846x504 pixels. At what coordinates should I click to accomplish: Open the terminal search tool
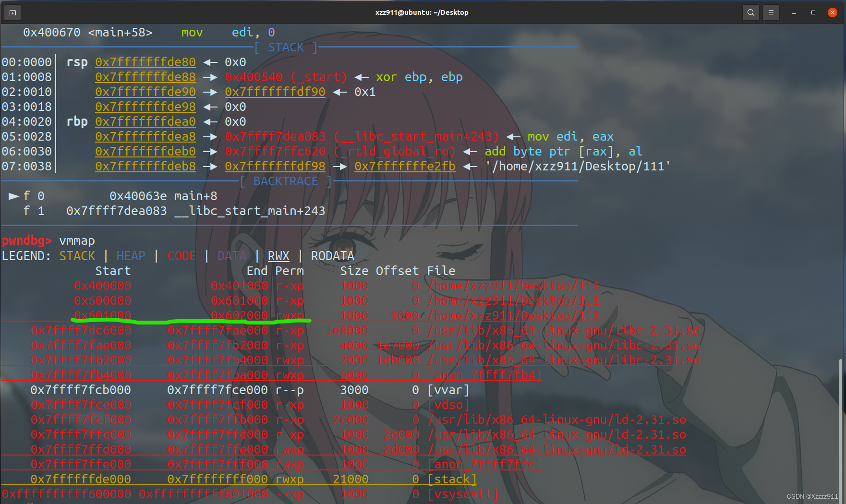[x=750, y=12]
